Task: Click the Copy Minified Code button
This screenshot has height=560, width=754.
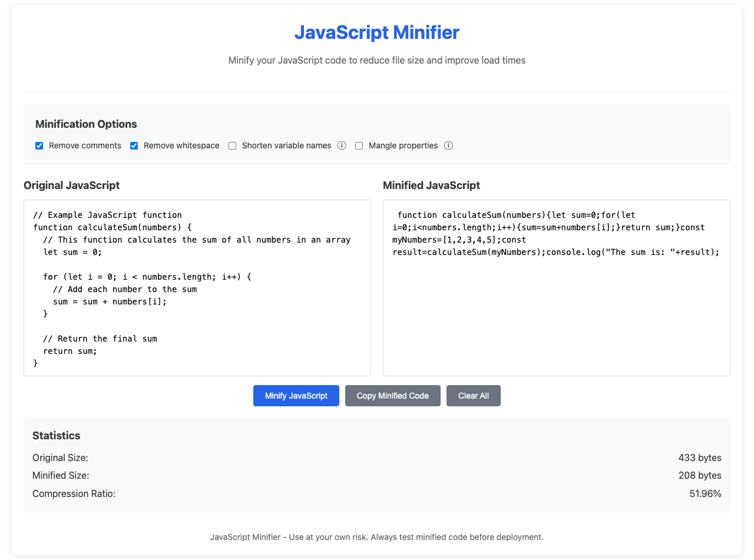Action: pos(393,396)
